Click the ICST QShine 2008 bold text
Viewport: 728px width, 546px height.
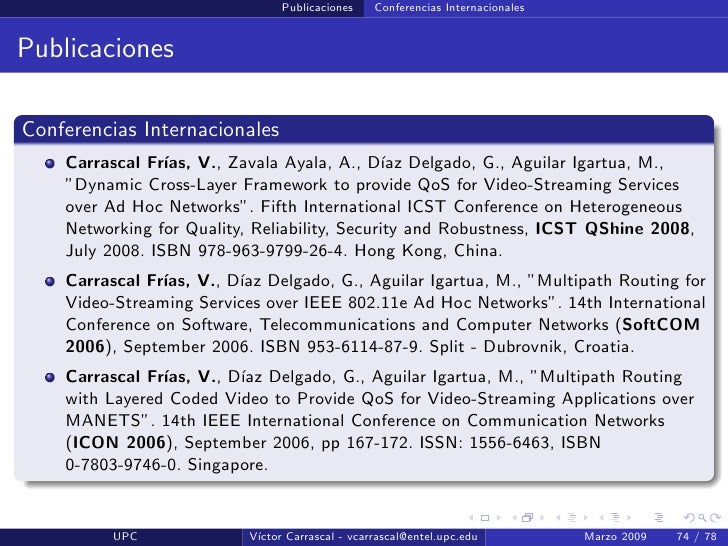click(x=612, y=228)
